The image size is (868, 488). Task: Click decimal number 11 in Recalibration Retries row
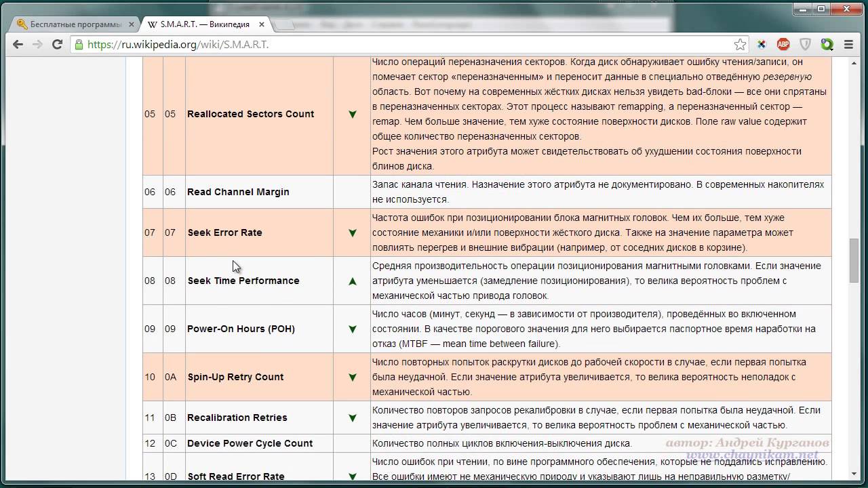tap(149, 418)
